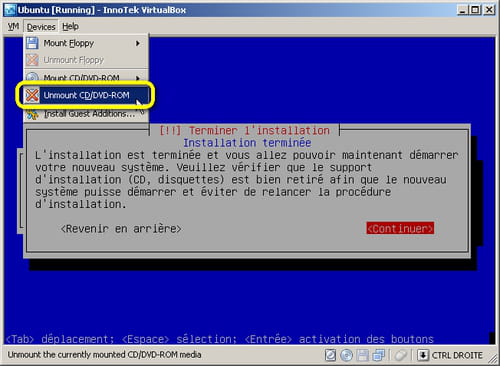The image size is (500, 366).
Task: Click the red X Unmount CD icon
Action: 32,95
